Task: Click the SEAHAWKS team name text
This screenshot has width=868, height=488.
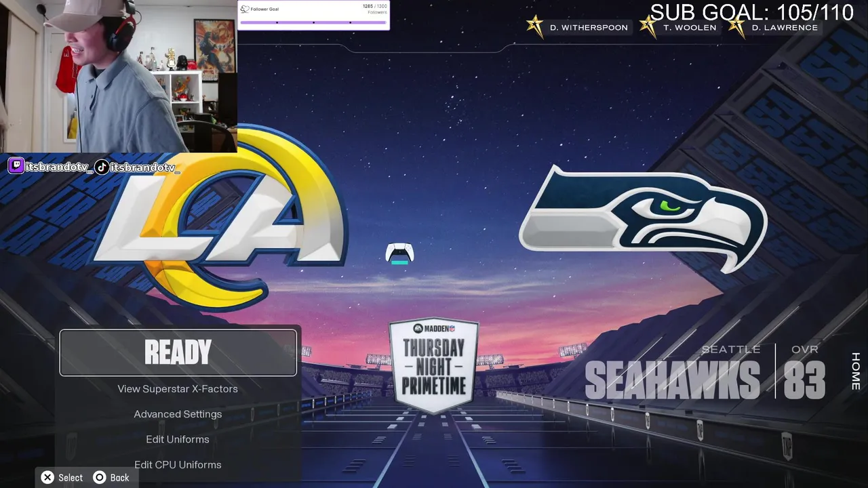Action: click(x=673, y=380)
